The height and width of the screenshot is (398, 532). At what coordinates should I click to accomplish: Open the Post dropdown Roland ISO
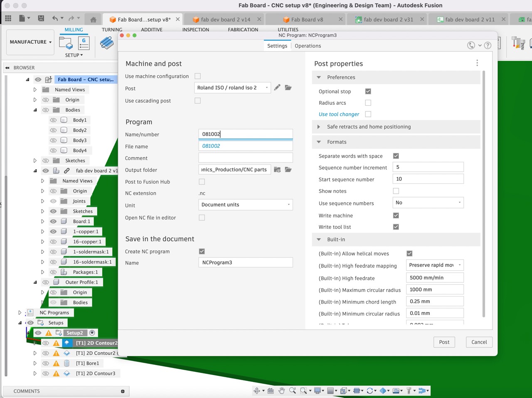(232, 88)
